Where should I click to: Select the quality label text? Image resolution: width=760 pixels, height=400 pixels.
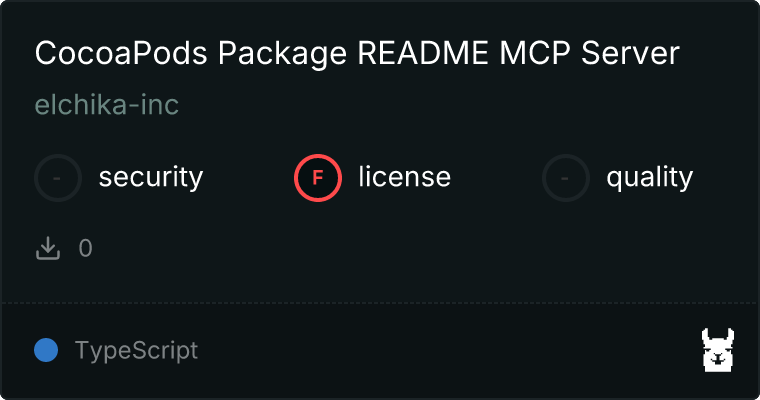coord(649,177)
